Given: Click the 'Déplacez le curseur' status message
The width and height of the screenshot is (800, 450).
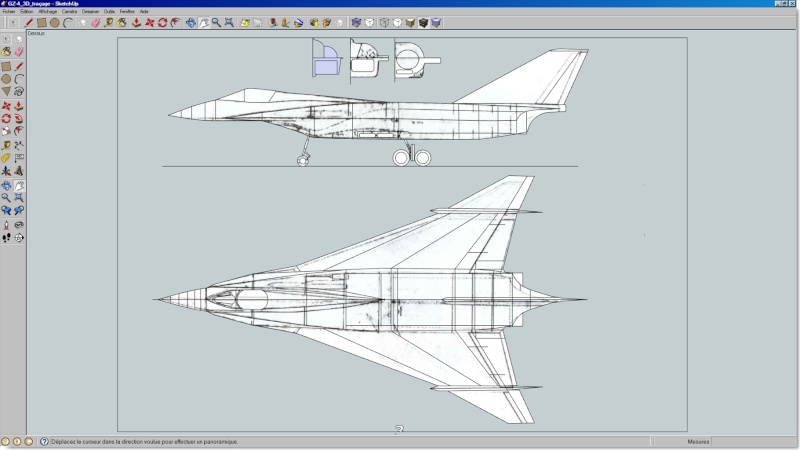Looking at the screenshot, I should 145,442.
